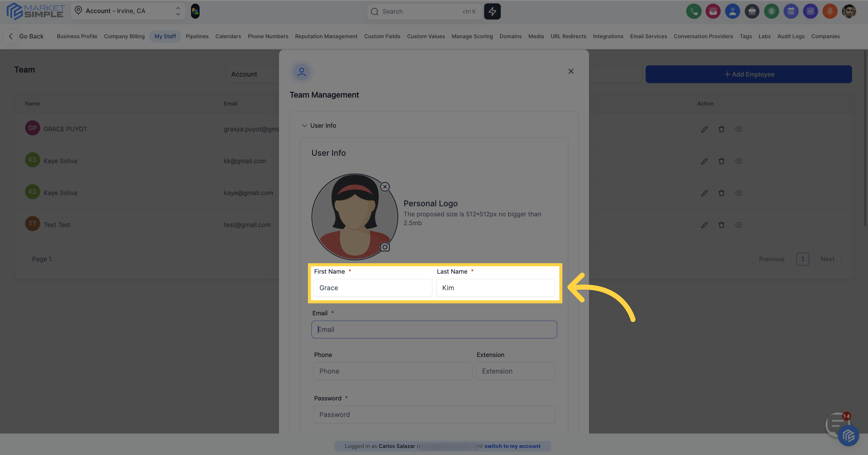Image resolution: width=868 pixels, height=455 pixels.
Task: Click the camera icon on the profile photo
Action: [x=385, y=247]
